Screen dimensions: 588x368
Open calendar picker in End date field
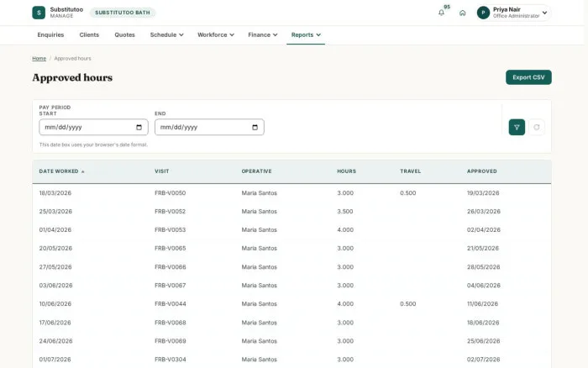[255, 127]
